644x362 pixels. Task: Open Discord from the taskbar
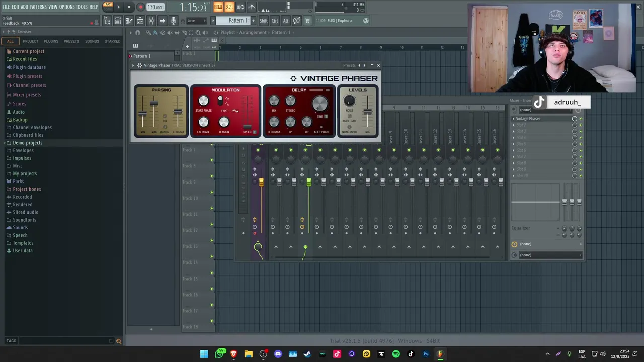pos(278,354)
